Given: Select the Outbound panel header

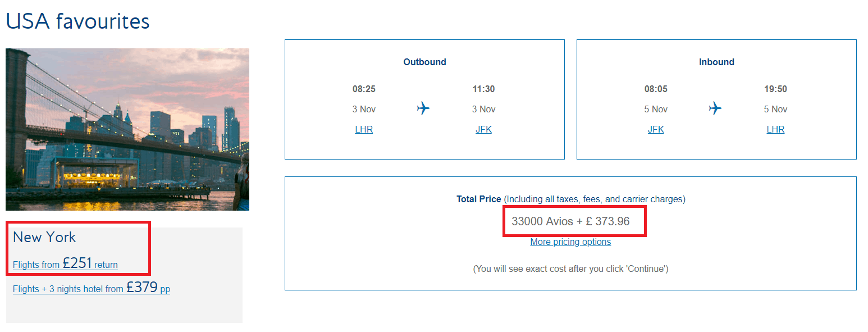Looking at the screenshot, I should tap(424, 62).
